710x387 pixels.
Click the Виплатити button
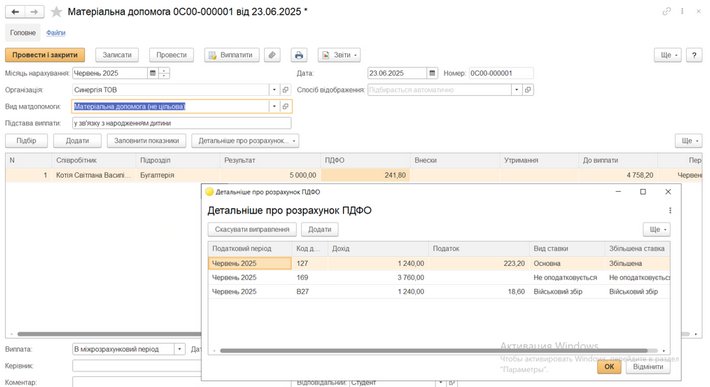pos(231,55)
